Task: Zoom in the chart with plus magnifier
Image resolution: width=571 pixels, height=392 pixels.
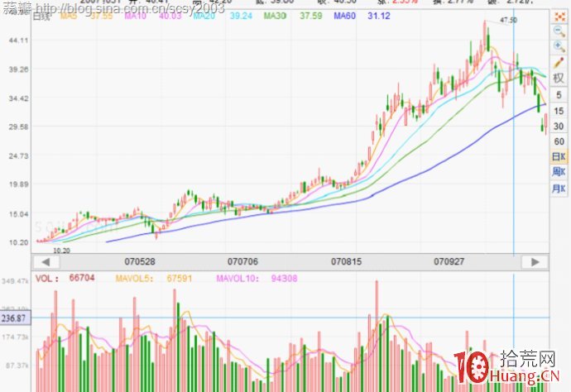Action: (x=559, y=46)
